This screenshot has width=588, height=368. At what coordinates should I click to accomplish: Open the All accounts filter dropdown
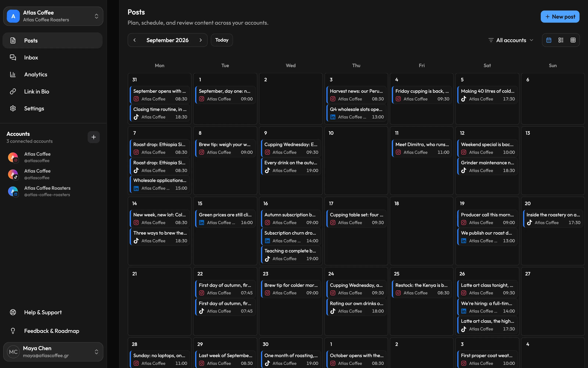pyautogui.click(x=511, y=40)
